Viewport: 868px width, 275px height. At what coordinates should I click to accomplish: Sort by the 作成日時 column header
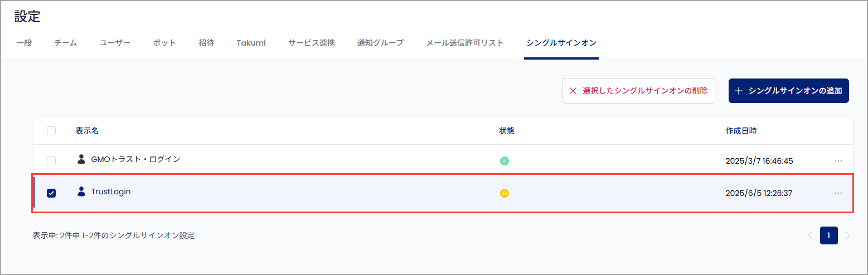[741, 131]
